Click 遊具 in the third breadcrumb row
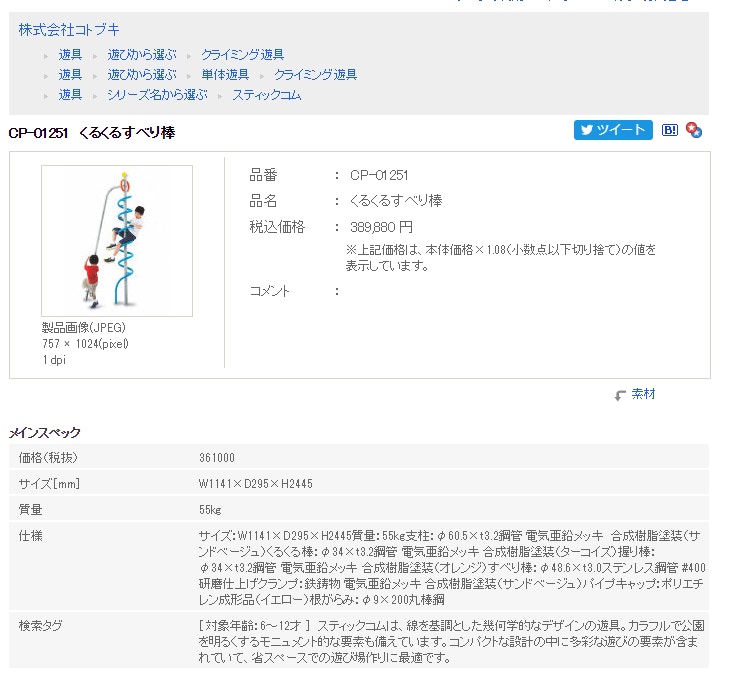 (x=70, y=95)
